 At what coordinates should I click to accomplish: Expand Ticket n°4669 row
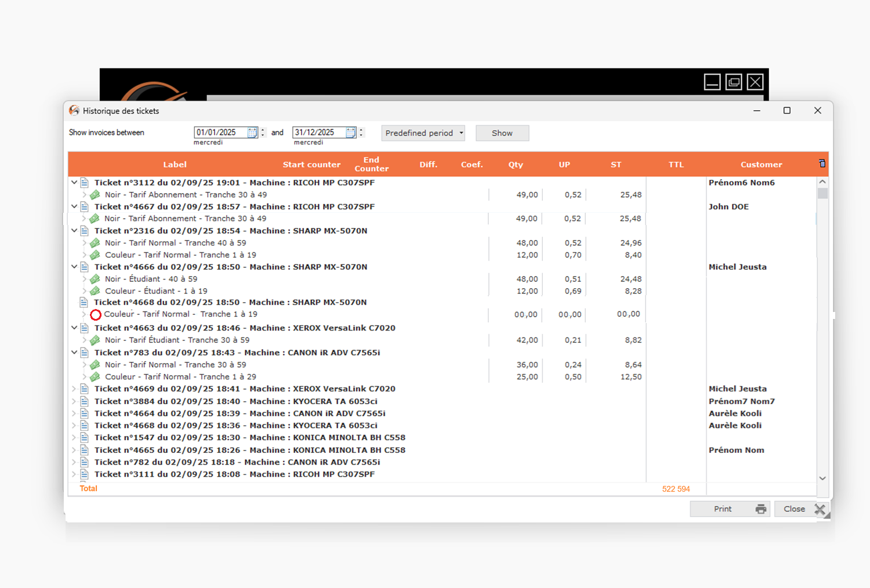coord(74,389)
